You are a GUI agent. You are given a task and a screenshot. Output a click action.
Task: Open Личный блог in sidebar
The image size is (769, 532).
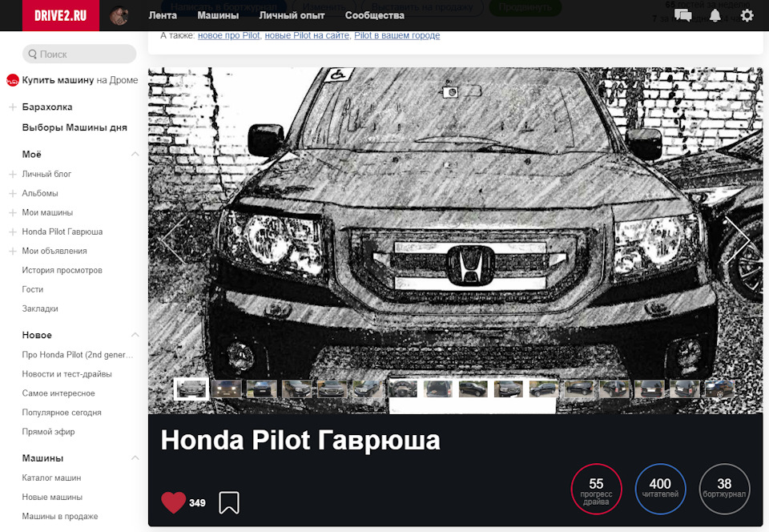tap(46, 174)
